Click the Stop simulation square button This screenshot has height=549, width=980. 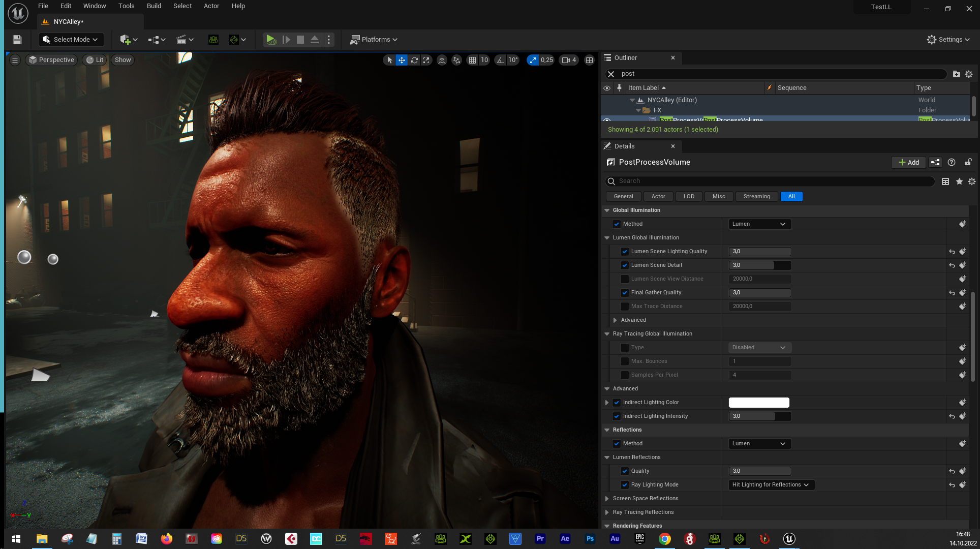[x=300, y=40]
